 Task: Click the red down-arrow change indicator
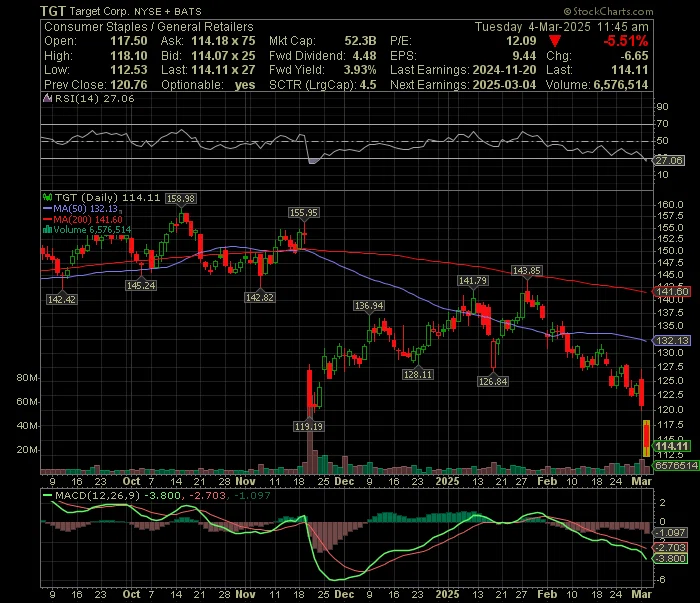point(554,41)
